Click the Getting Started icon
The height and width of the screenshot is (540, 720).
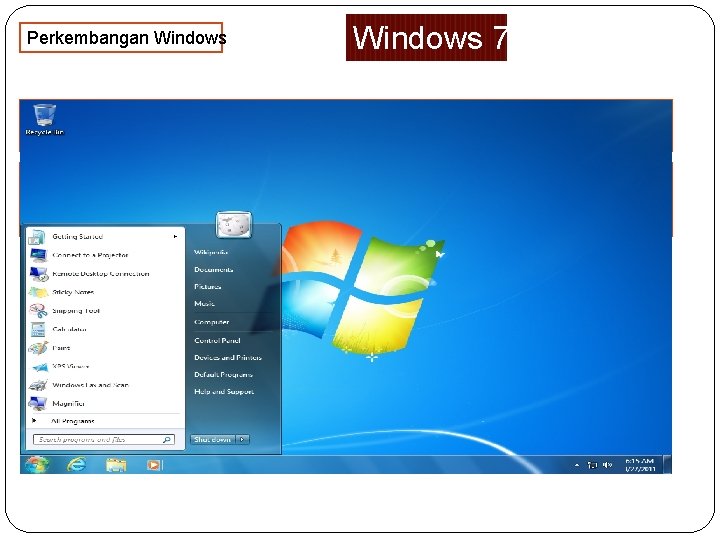pyautogui.click(x=37, y=237)
